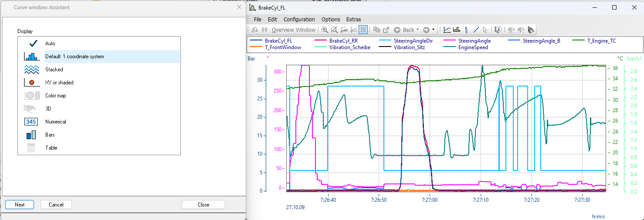Viewport: 644px width, 220px height.
Task: Click the zoom in magnifier icon
Action: (x=325, y=30)
